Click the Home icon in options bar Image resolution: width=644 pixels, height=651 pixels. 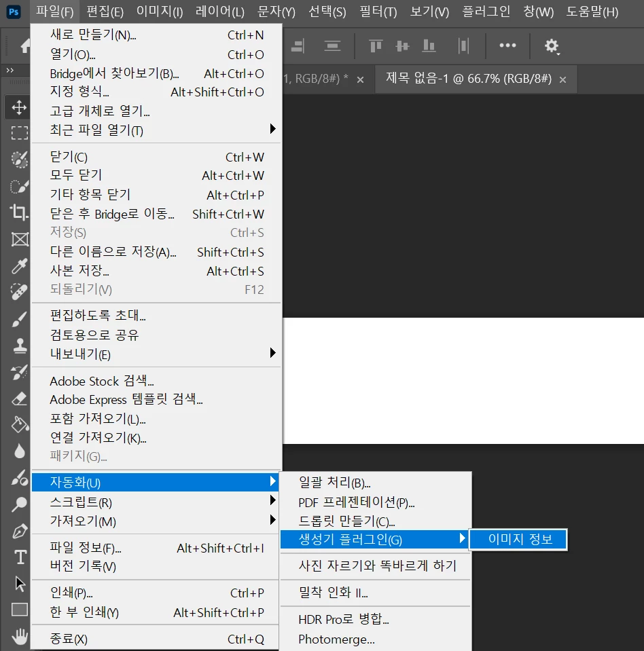(25, 45)
